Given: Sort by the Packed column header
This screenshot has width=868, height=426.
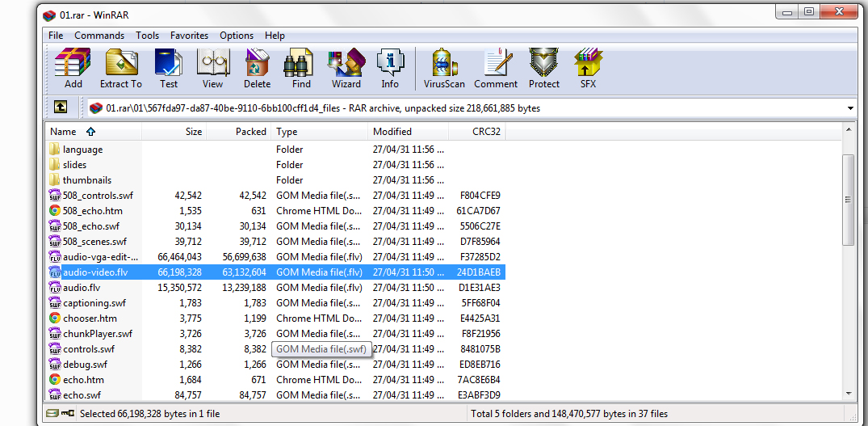Looking at the screenshot, I should click(238, 131).
